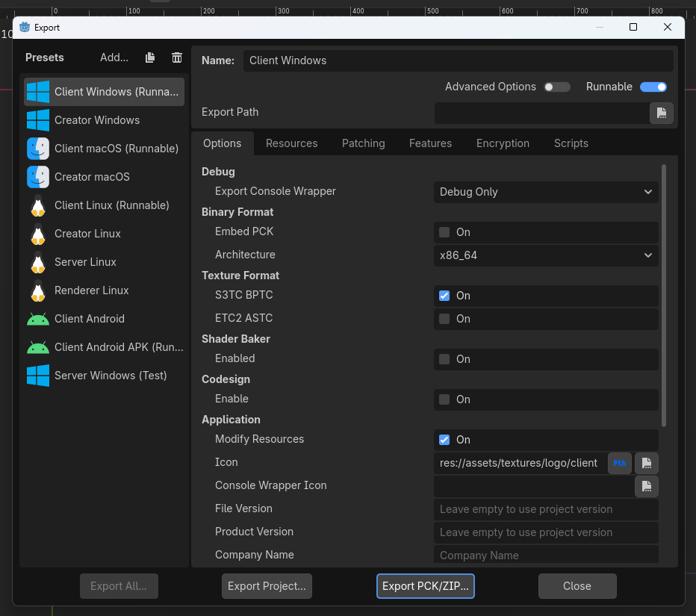Uncheck Modify Resources checkbox
The image size is (696, 616).
pyautogui.click(x=444, y=440)
